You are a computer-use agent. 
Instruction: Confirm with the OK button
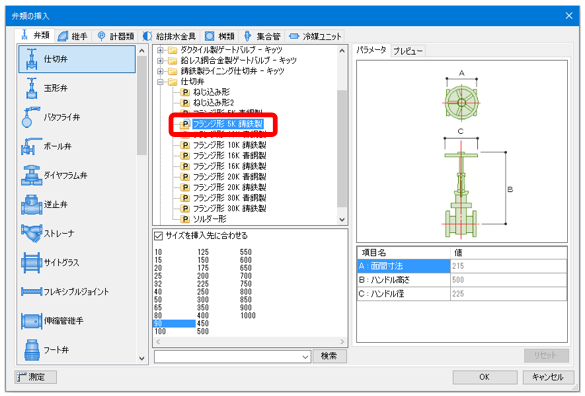coord(485,377)
